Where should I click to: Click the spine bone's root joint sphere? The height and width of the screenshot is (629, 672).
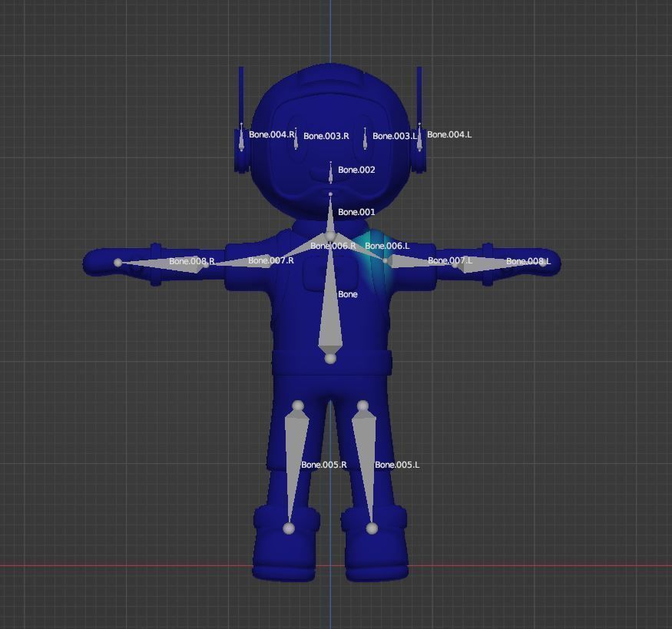click(x=330, y=359)
